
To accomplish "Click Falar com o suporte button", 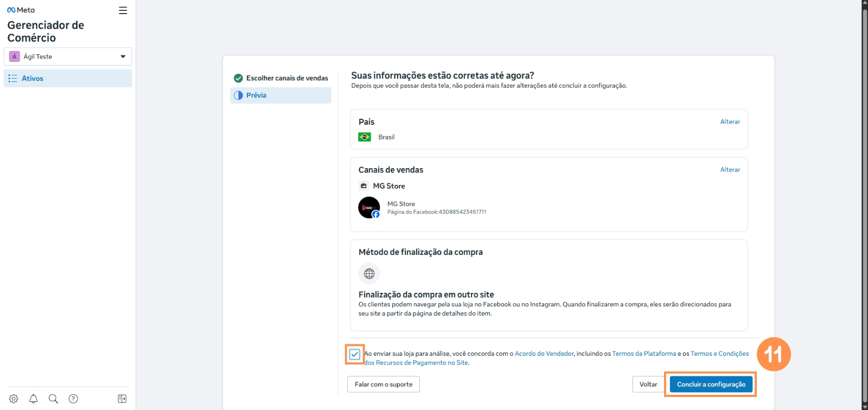I will coord(383,385).
